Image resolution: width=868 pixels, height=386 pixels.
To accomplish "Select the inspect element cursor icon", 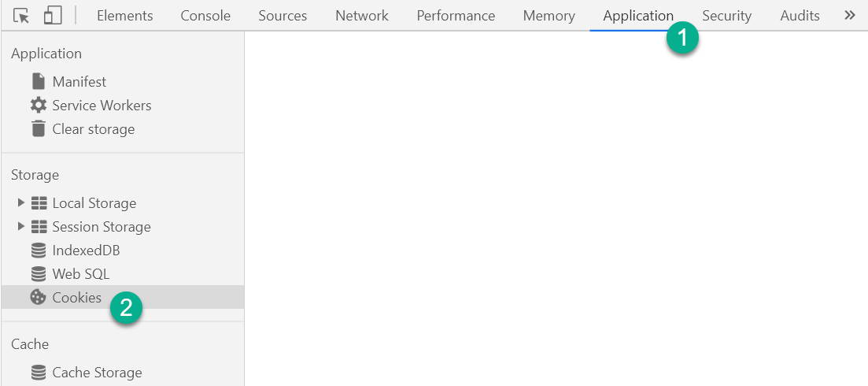I will click(x=21, y=16).
